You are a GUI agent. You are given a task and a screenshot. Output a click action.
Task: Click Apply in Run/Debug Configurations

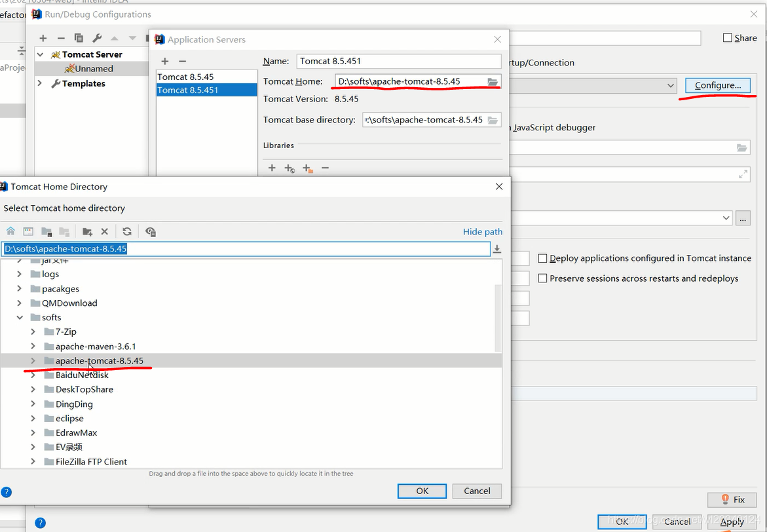click(732, 522)
